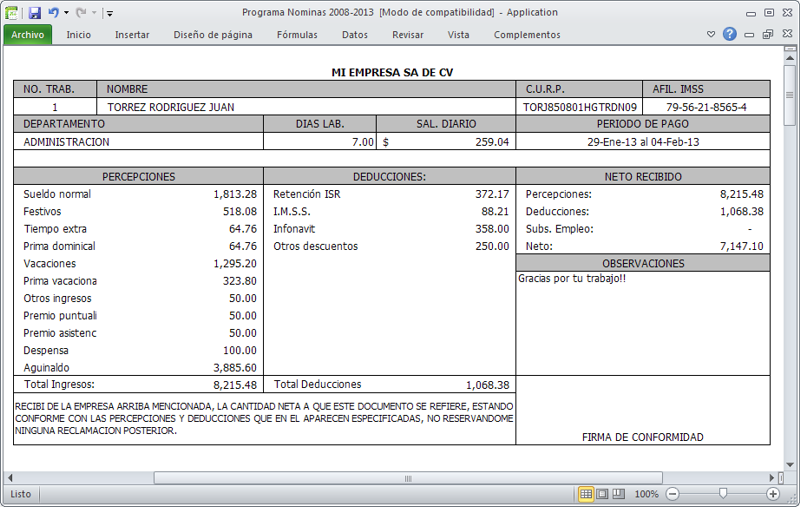Click the 100% zoom level button
The width and height of the screenshot is (800, 507).
click(x=647, y=494)
